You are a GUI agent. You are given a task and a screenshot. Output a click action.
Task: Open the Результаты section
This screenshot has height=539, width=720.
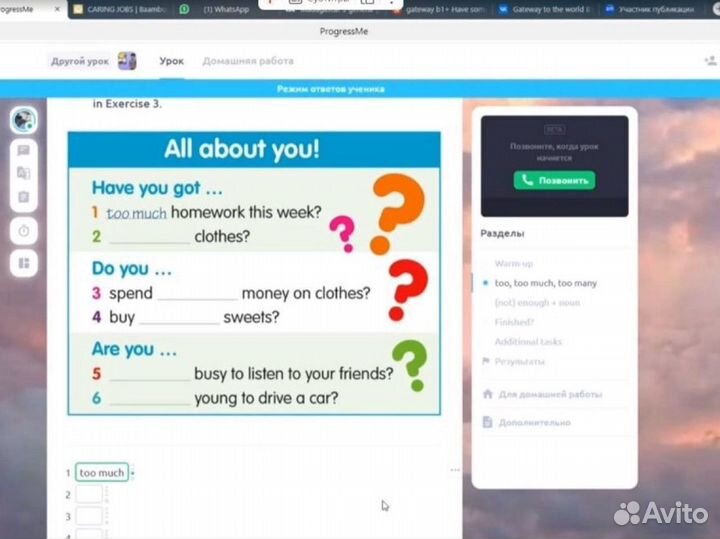tap(519, 361)
